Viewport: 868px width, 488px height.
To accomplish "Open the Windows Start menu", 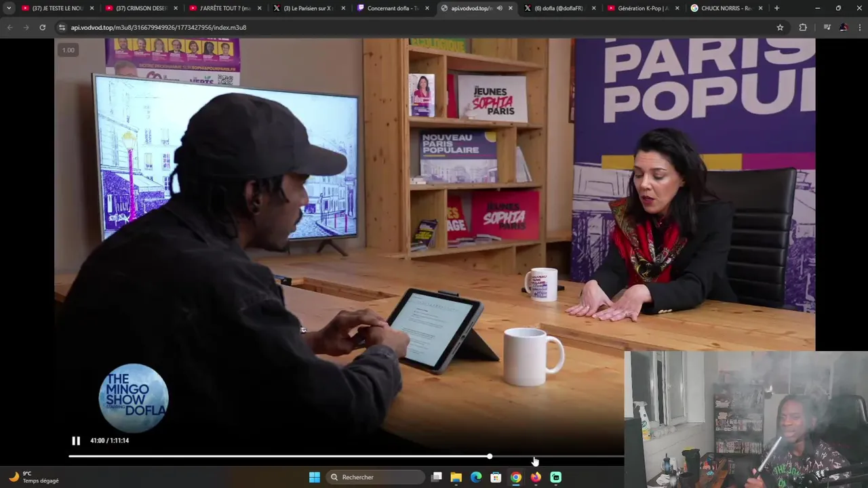I will 315,477.
